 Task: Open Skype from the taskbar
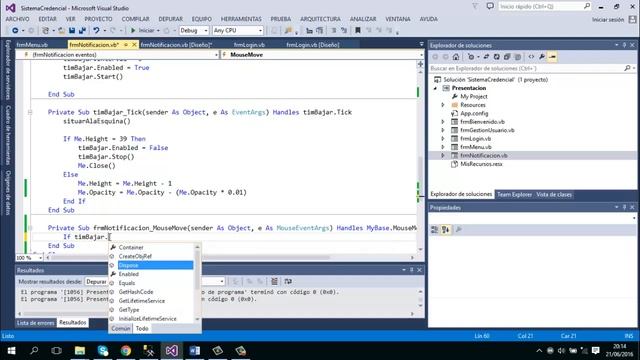click(103, 351)
